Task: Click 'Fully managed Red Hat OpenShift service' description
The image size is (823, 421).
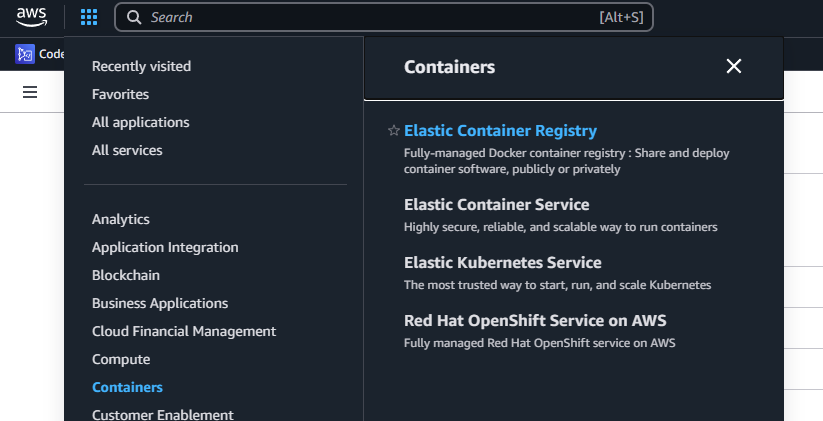Action: click(540, 343)
